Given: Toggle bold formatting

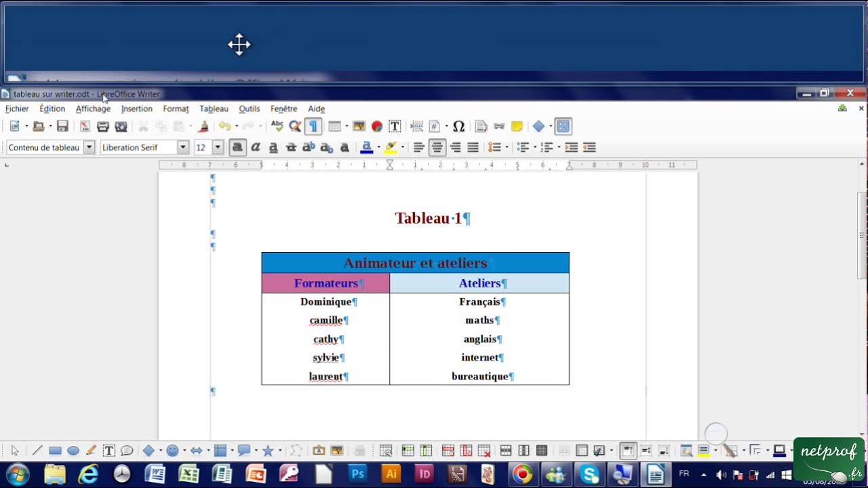Looking at the screenshot, I should coord(237,147).
